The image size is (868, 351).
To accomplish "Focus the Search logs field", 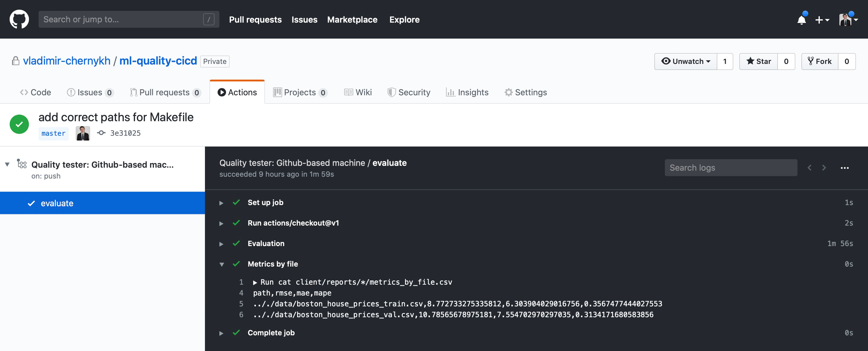I will click(731, 168).
